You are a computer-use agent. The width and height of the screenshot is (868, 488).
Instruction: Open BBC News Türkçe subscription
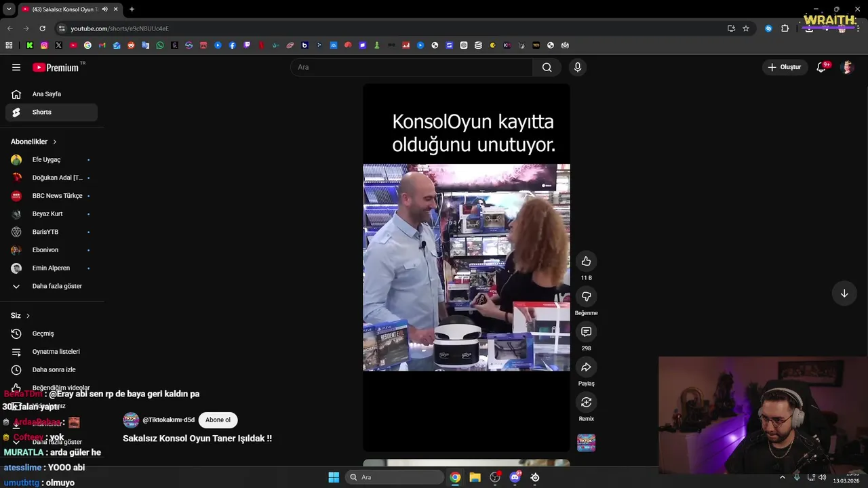52,196
